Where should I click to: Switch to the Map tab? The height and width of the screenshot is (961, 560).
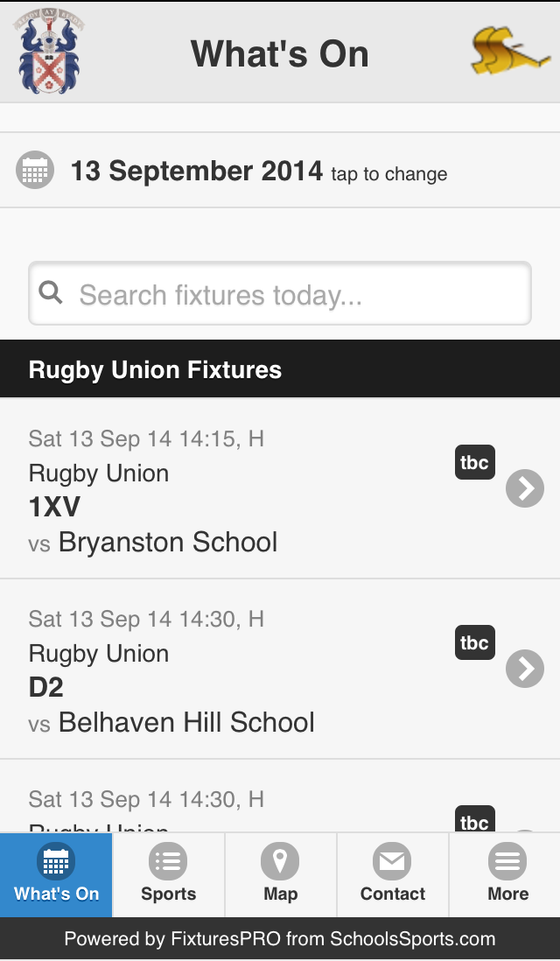(x=280, y=874)
